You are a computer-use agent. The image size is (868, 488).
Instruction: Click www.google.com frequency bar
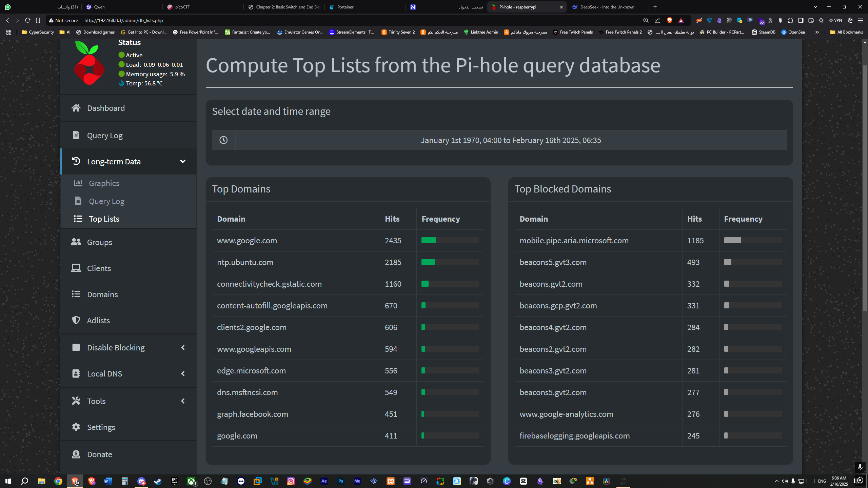[x=450, y=240]
